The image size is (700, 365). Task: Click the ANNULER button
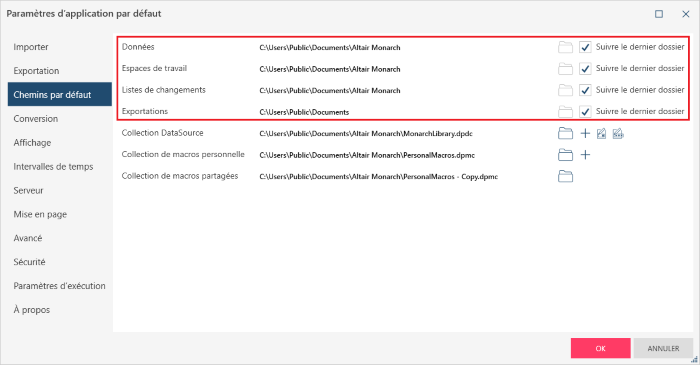663,348
